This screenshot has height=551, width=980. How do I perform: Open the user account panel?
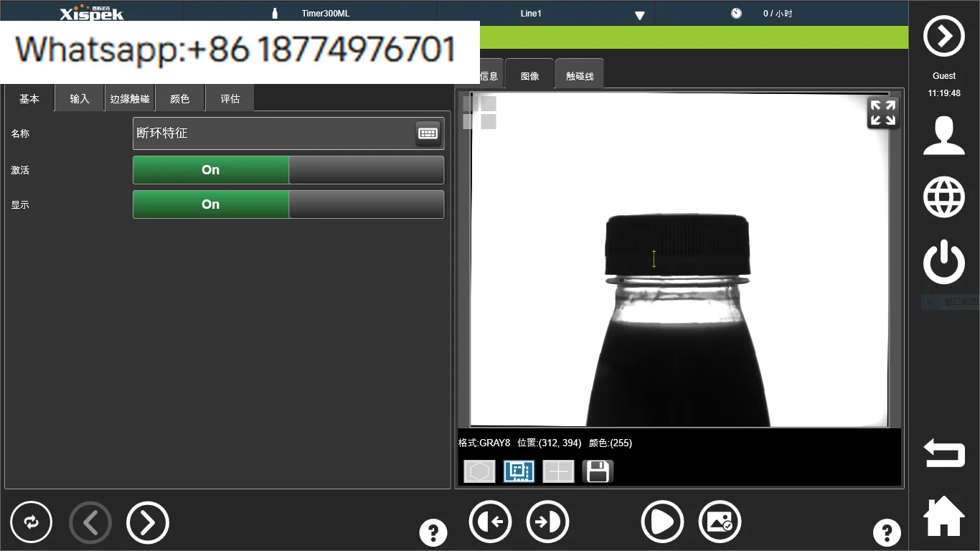pos(943,136)
